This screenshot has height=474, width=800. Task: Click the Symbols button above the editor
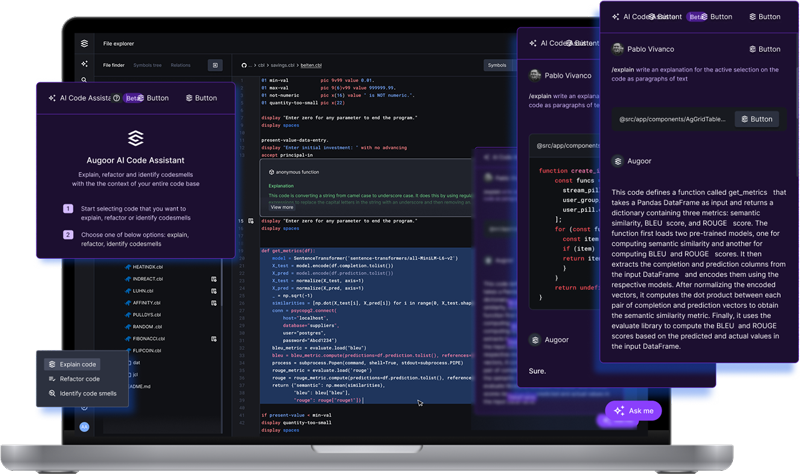point(497,65)
